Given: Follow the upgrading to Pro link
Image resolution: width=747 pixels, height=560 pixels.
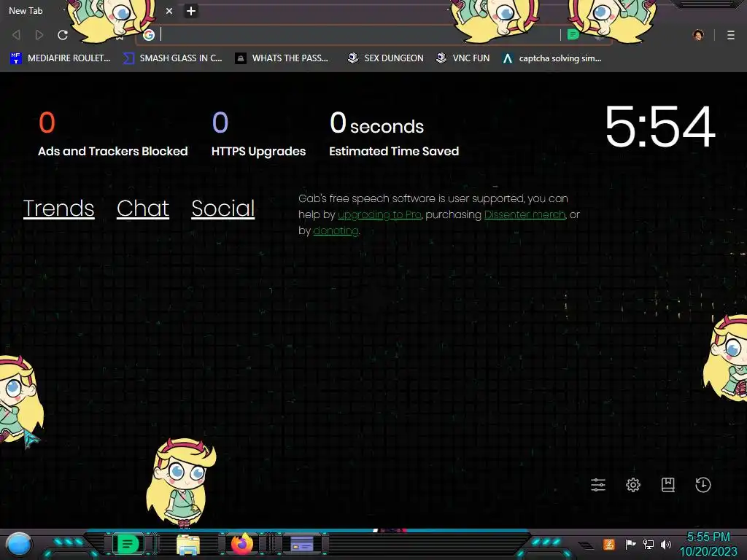Looking at the screenshot, I should 379,215.
